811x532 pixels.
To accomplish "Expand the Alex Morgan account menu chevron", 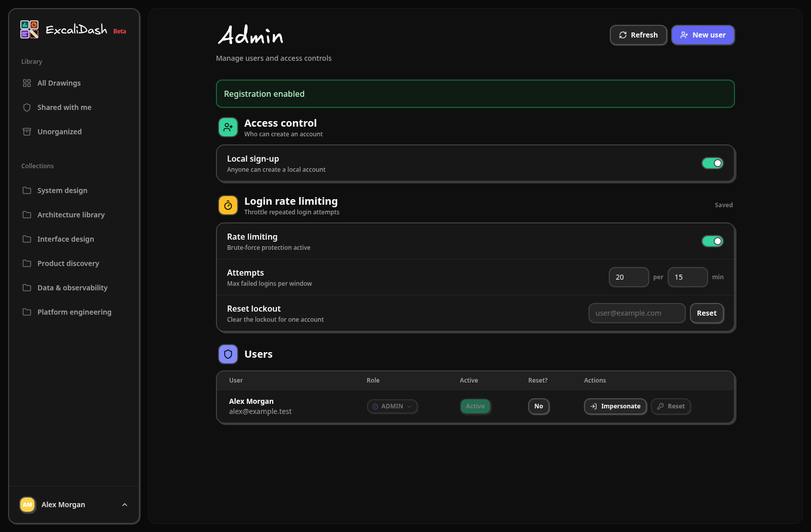I will click(x=125, y=505).
